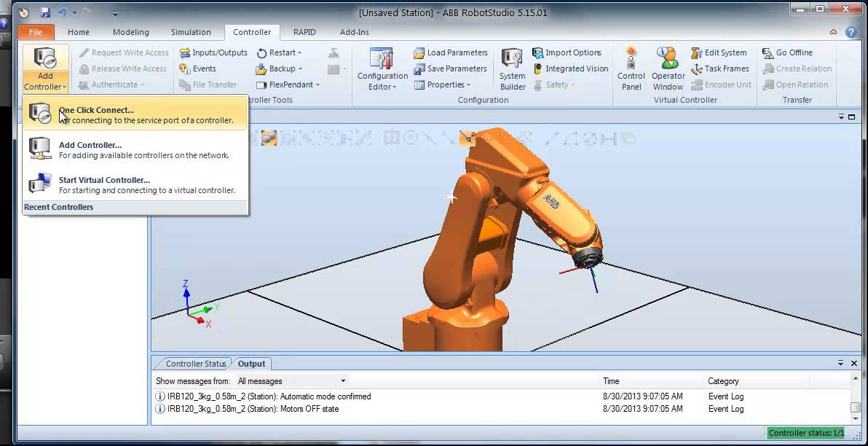Open Task Frames

[x=720, y=69]
